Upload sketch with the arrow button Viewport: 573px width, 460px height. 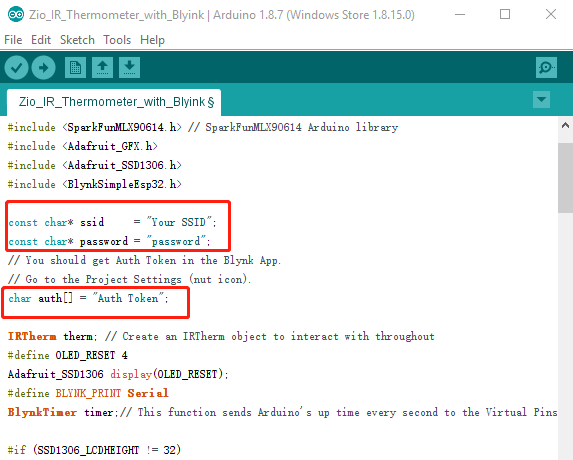(x=43, y=68)
